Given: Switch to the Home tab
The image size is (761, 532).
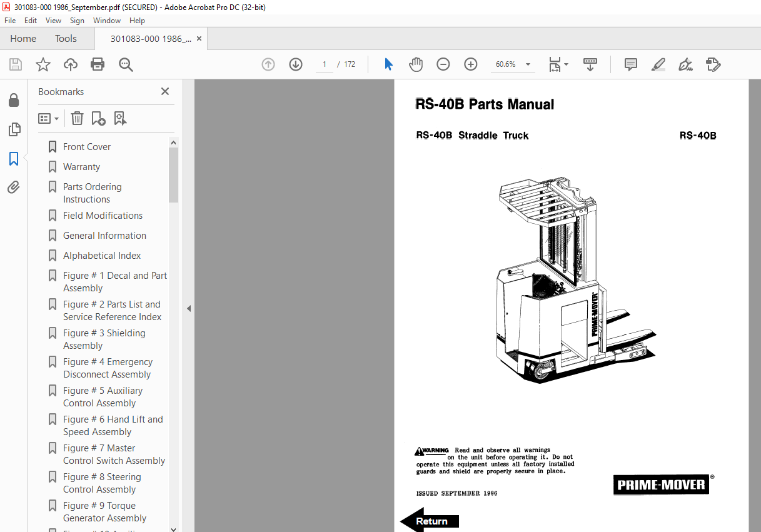Looking at the screenshot, I should (23, 39).
